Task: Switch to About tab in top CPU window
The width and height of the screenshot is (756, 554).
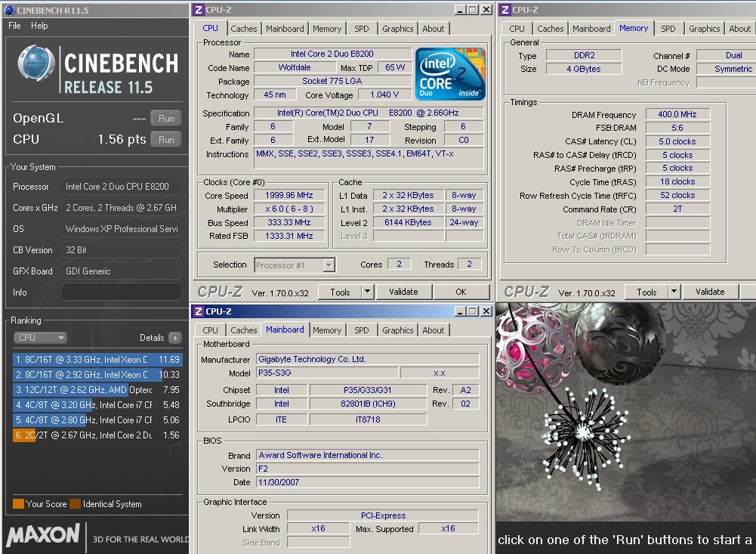Action: click(x=434, y=29)
